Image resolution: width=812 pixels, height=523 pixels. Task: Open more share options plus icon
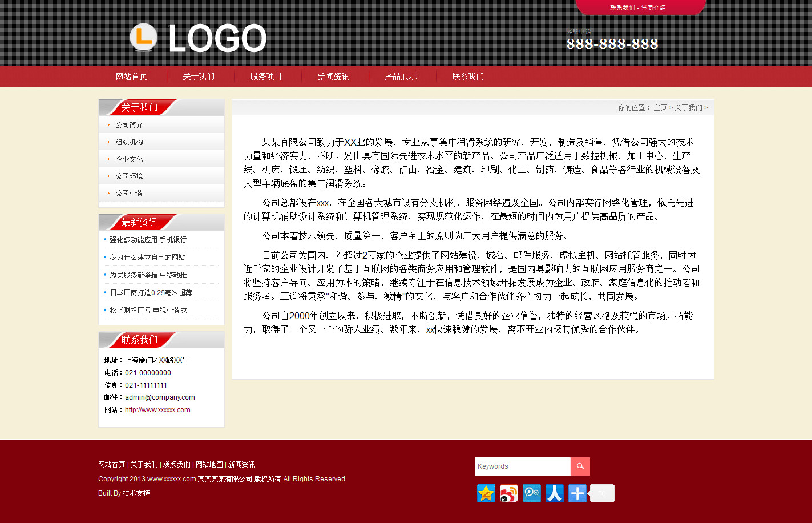(577, 493)
